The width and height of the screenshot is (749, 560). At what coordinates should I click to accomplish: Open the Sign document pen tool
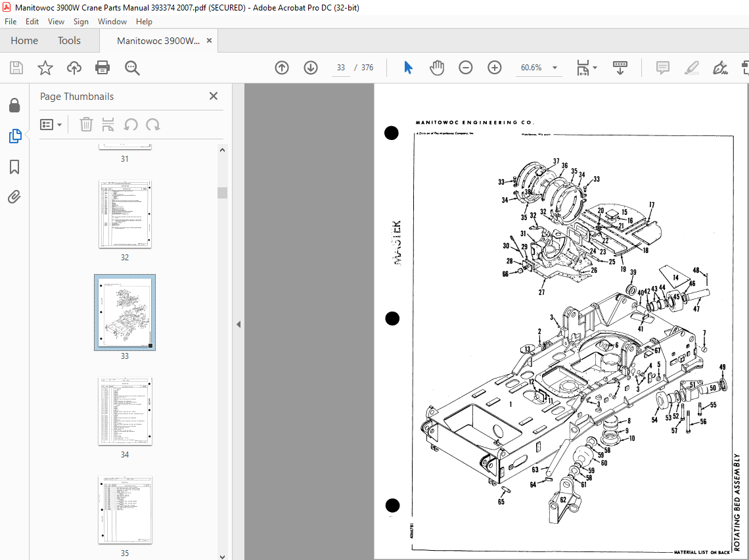pyautogui.click(x=720, y=68)
